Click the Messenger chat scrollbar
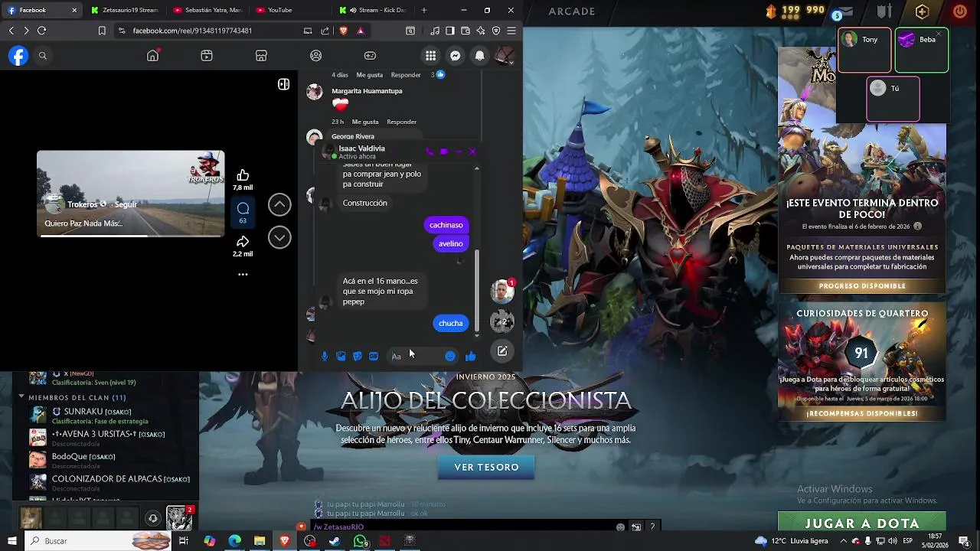The width and height of the screenshot is (980, 551). click(x=477, y=291)
